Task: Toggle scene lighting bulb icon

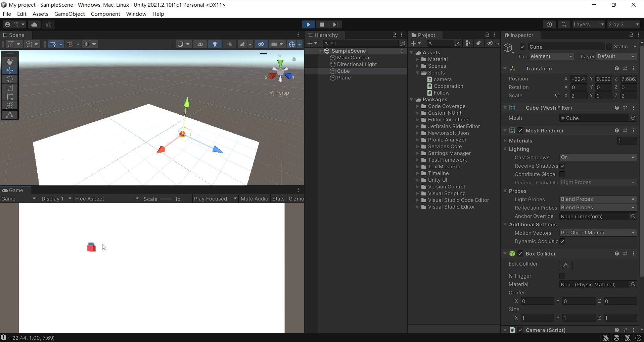Action: click(215, 44)
